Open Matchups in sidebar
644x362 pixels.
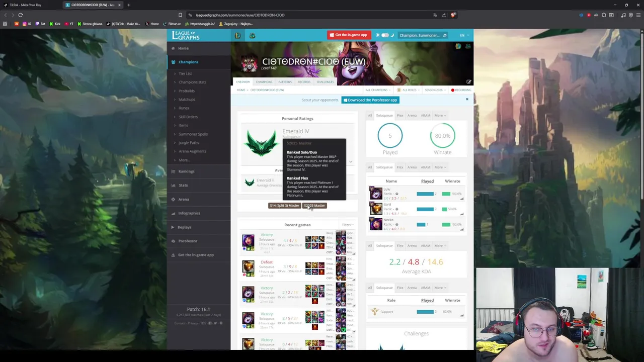(x=187, y=100)
